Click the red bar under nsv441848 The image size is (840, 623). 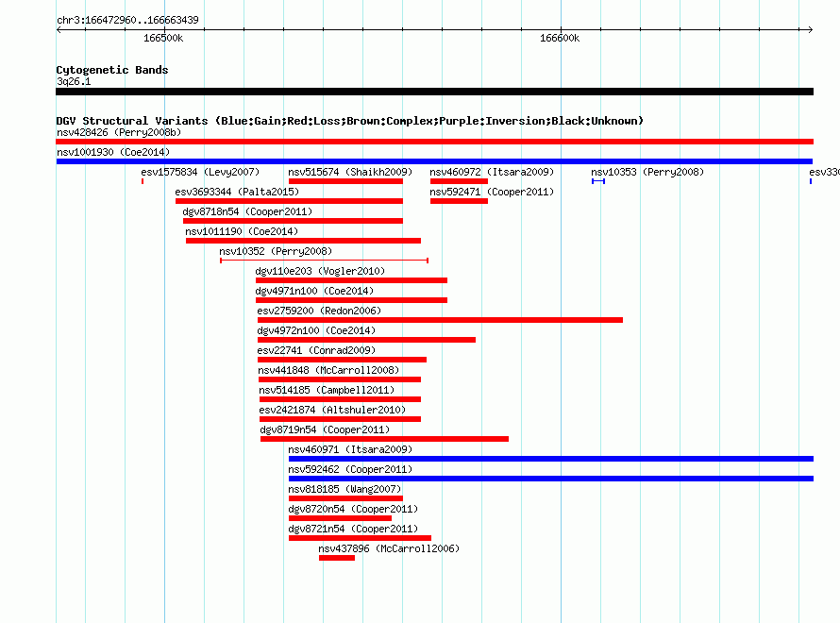click(340, 379)
